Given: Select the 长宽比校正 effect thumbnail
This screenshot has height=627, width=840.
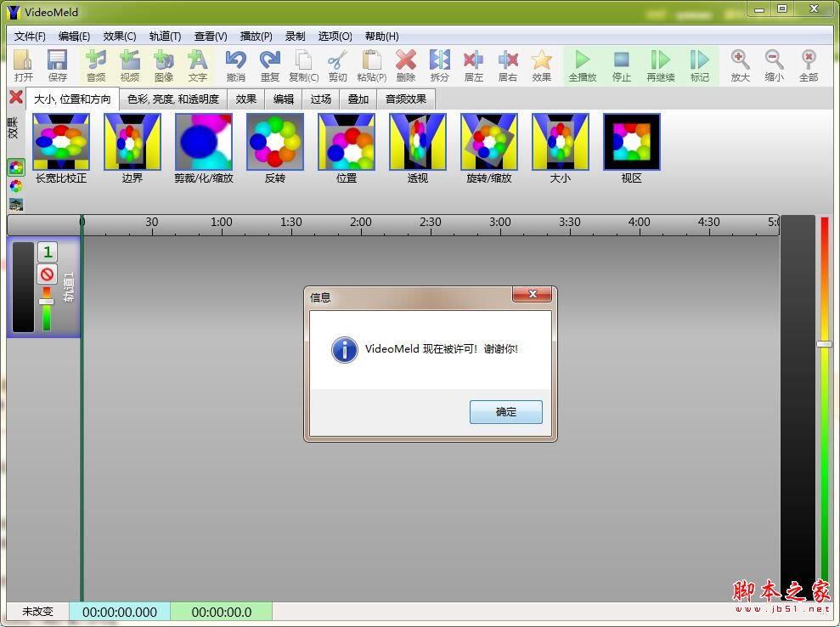Looking at the screenshot, I should [61, 142].
